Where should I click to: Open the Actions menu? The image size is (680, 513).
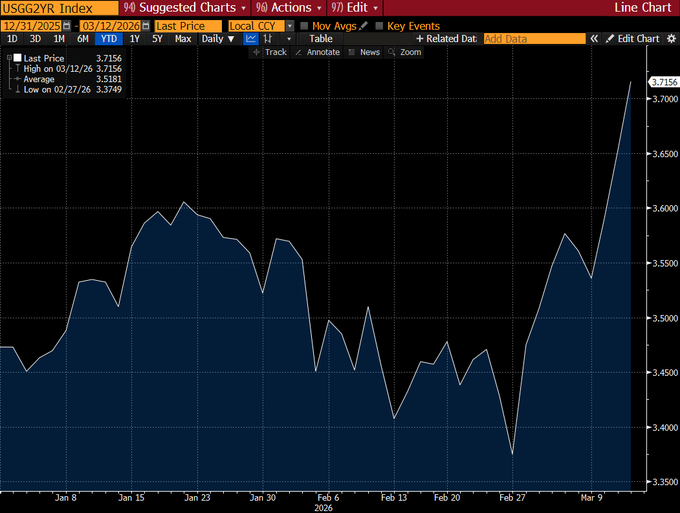click(291, 8)
